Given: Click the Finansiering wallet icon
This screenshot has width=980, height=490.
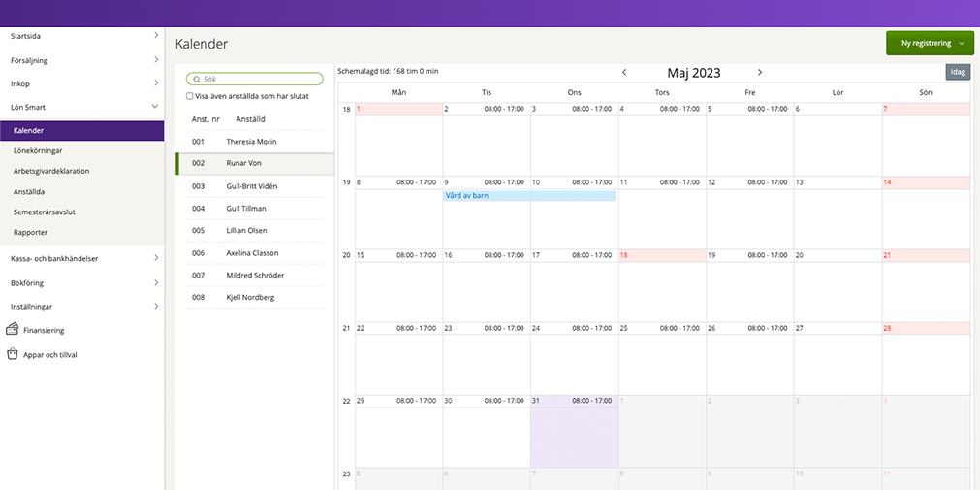Looking at the screenshot, I should (12, 329).
